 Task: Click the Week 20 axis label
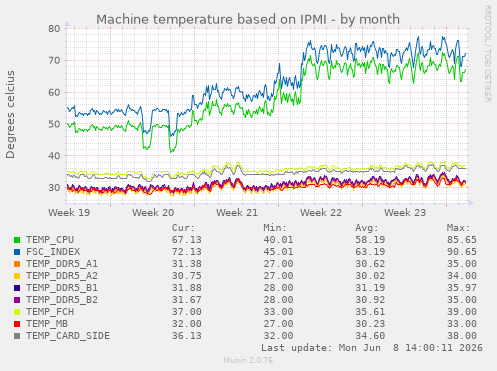(153, 213)
